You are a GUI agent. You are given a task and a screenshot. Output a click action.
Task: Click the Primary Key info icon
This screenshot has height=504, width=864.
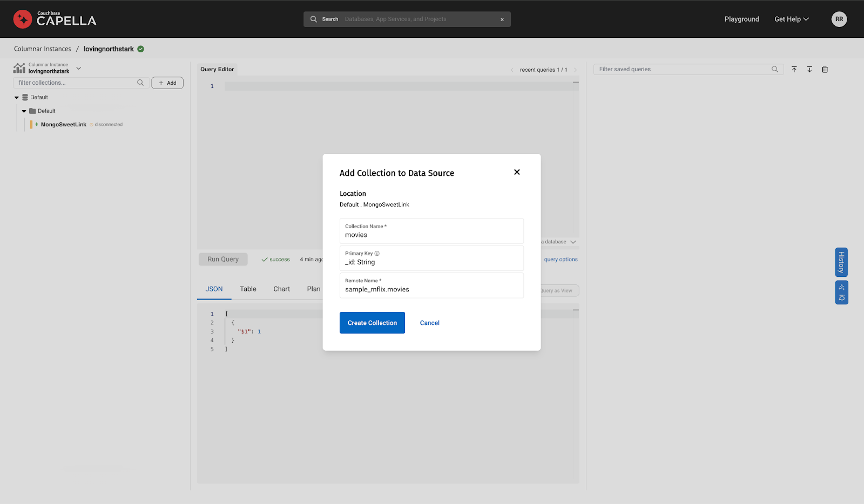(377, 254)
